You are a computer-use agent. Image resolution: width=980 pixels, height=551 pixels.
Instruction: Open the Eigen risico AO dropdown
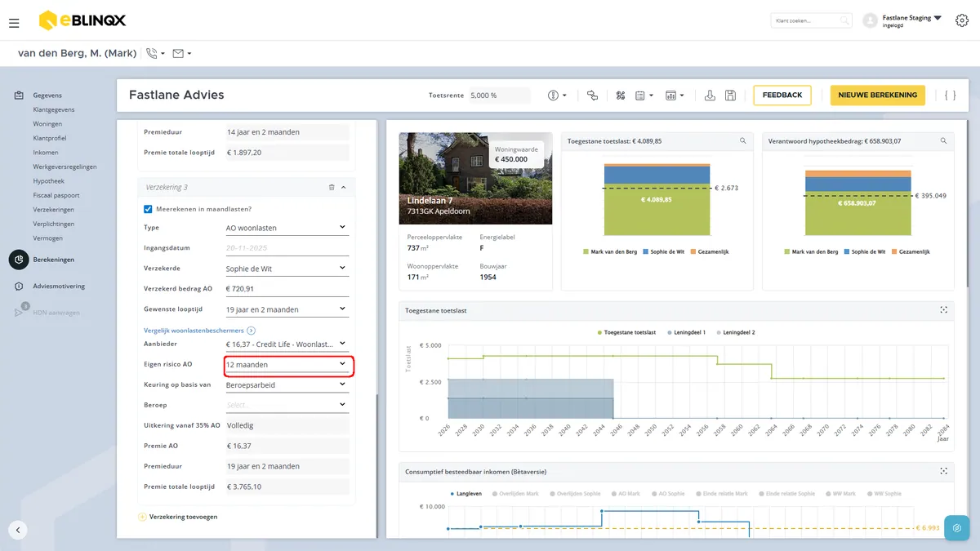click(287, 365)
